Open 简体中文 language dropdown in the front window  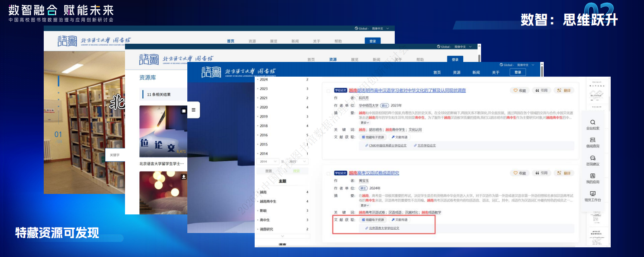[525, 65]
